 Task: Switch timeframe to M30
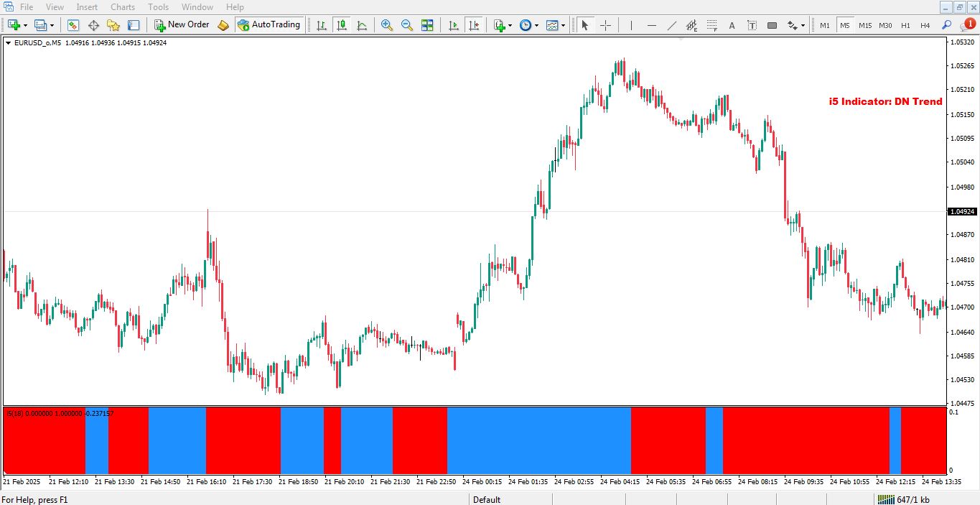885,25
